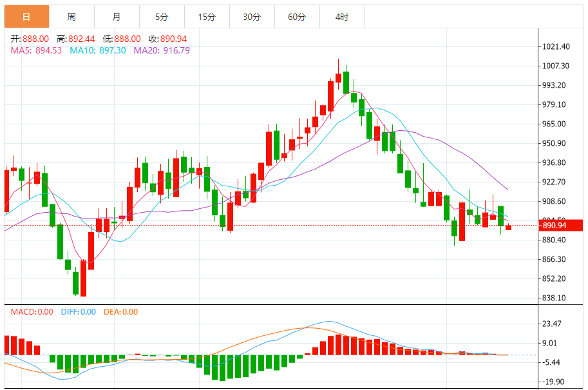Click the 收:890.94 closing price value
Viewport: 588px width, 390px height.
(x=167, y=39)
